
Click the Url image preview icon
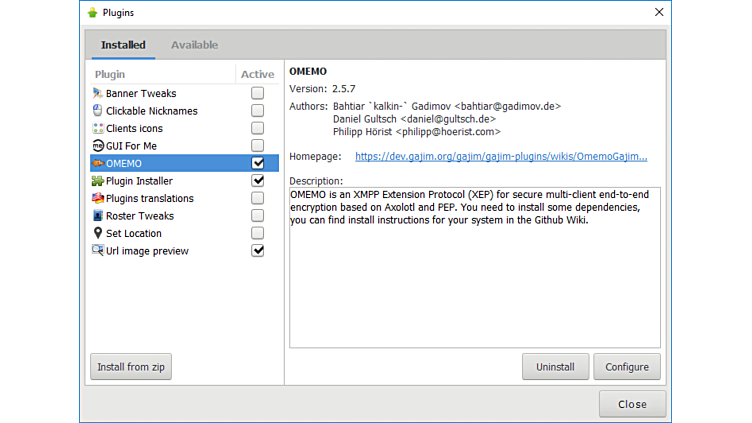[97, 251]
